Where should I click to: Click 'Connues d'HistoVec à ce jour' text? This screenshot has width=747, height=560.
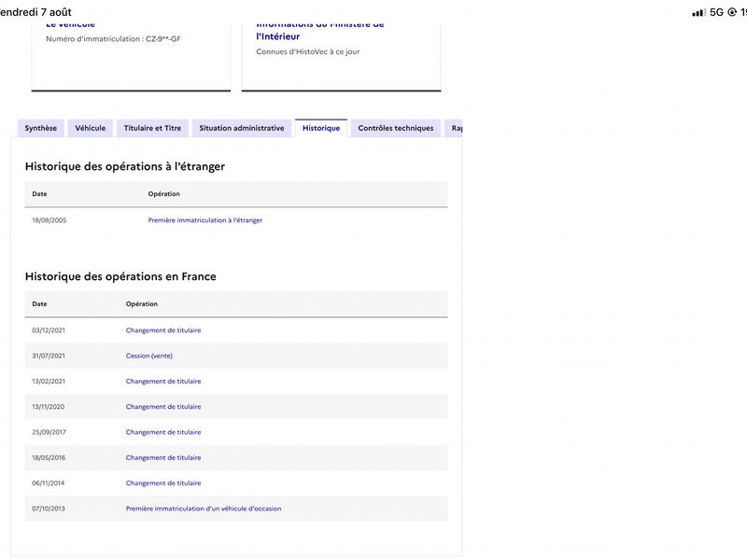[x=308, y=51]
